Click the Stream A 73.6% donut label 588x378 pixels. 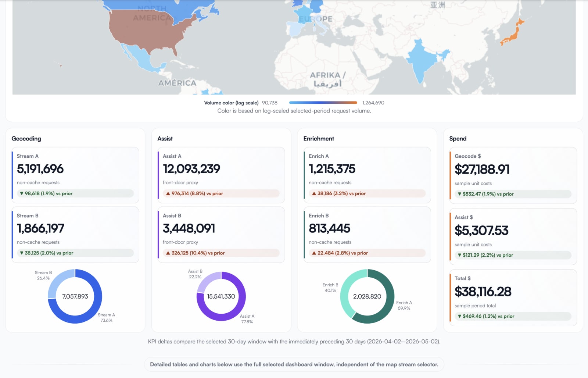point(107,318)
